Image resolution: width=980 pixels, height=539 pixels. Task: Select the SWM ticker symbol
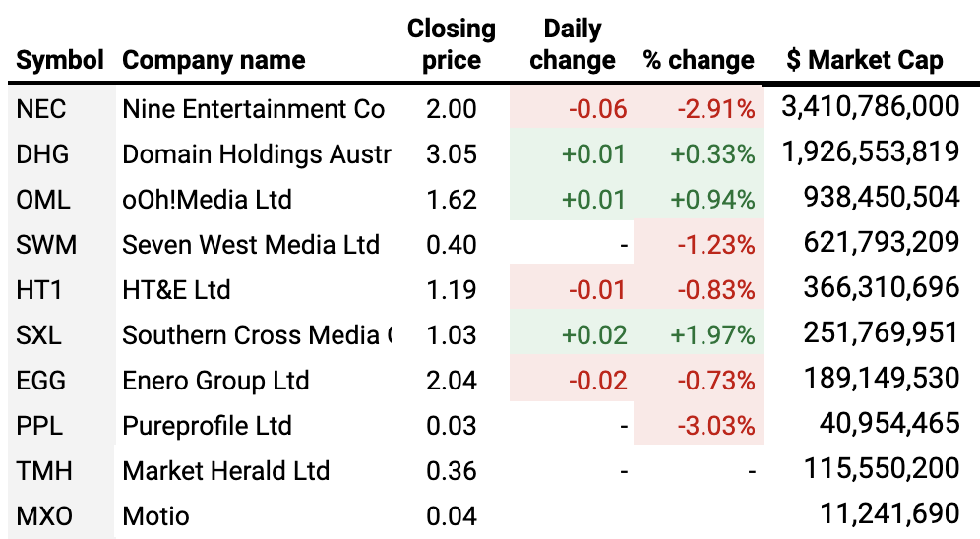(x=45, y=245)
